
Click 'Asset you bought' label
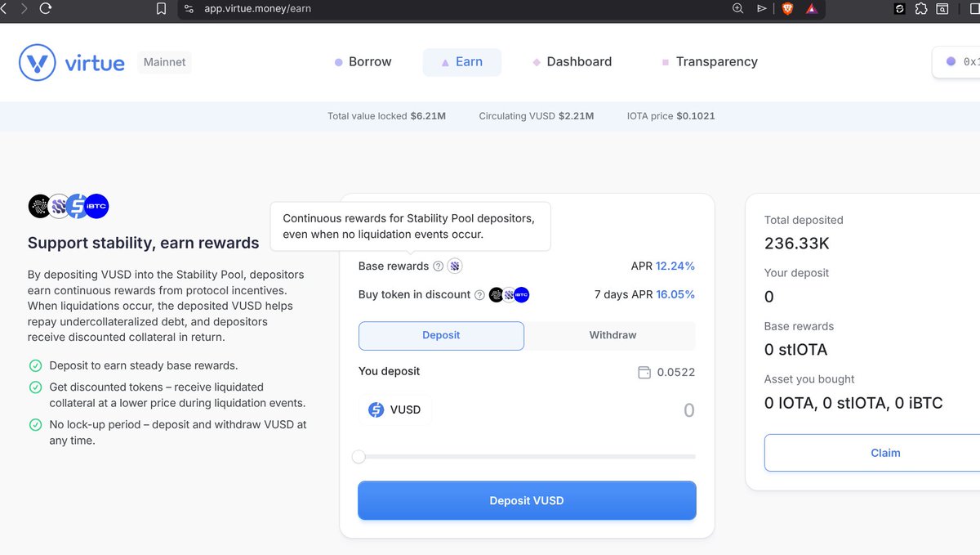point(809,379)
